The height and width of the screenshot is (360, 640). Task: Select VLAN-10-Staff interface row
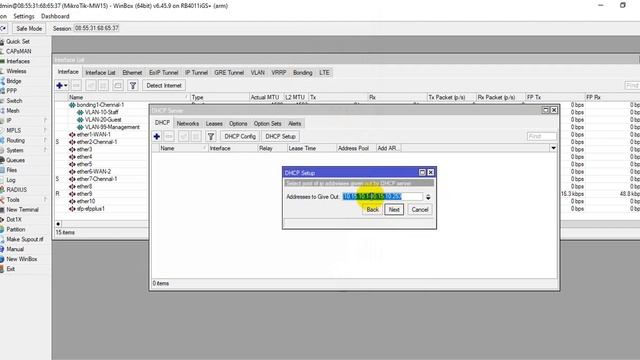pyautogui.click(x=102, y=112)
